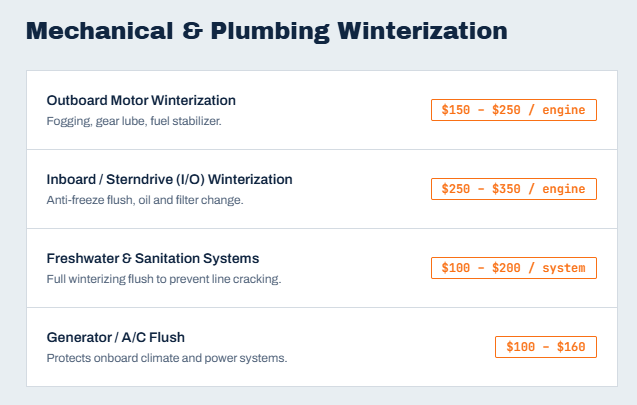Click the $100 – $200 / system price badge
The image size is (637, 405).
[514, 268]
